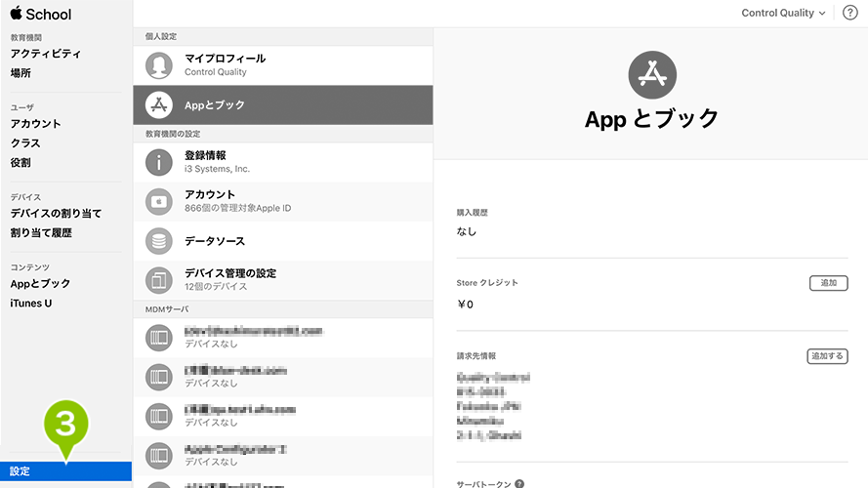Click the データソース database icon
Viewport: 868px width, 488px height.
(159, 241)
